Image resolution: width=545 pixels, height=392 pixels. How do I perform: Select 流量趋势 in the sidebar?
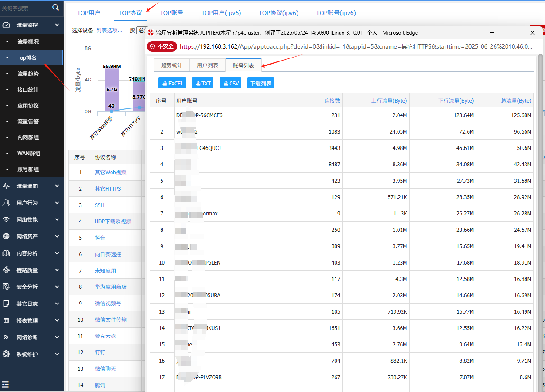(28, 74)
